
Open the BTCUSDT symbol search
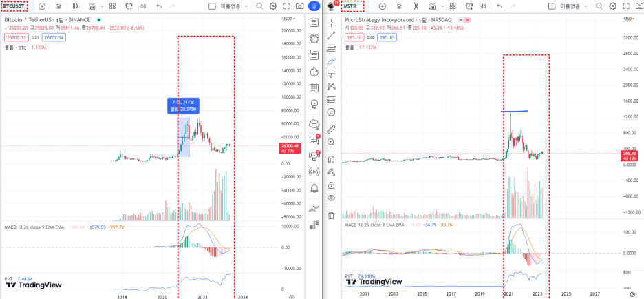tap(14, 6)
